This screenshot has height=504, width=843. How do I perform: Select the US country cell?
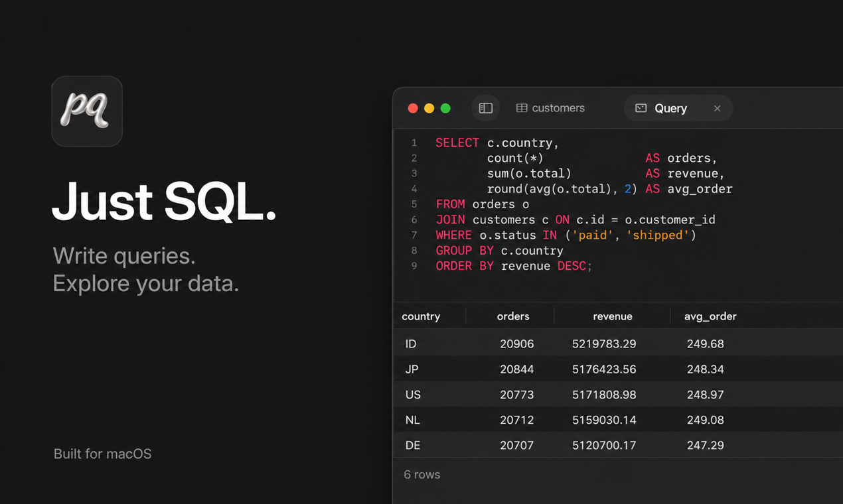pyautogui.click(x=413, y=395)
